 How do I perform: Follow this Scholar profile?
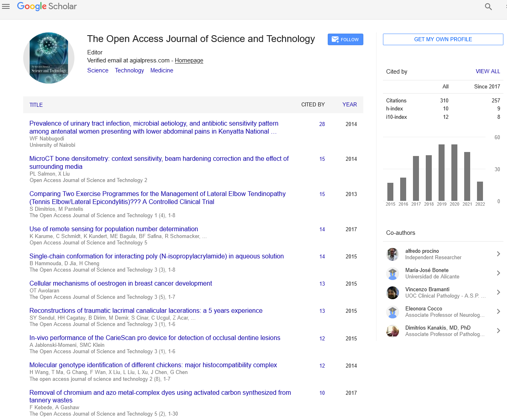[x=345, y=40]
